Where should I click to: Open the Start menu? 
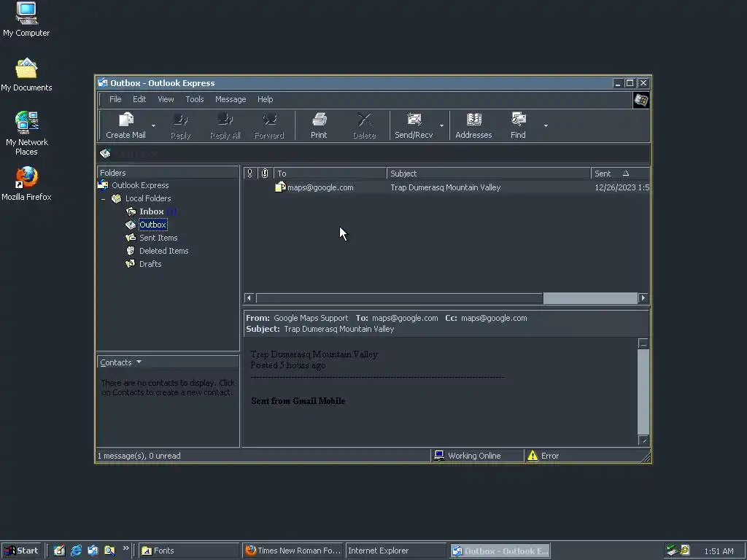[21, 551]
